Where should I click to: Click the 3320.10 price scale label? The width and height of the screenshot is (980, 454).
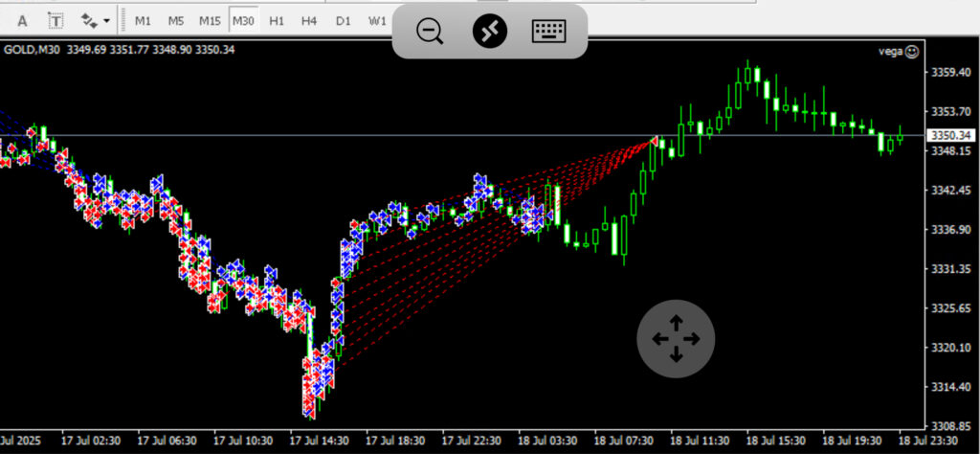point(950,348)
